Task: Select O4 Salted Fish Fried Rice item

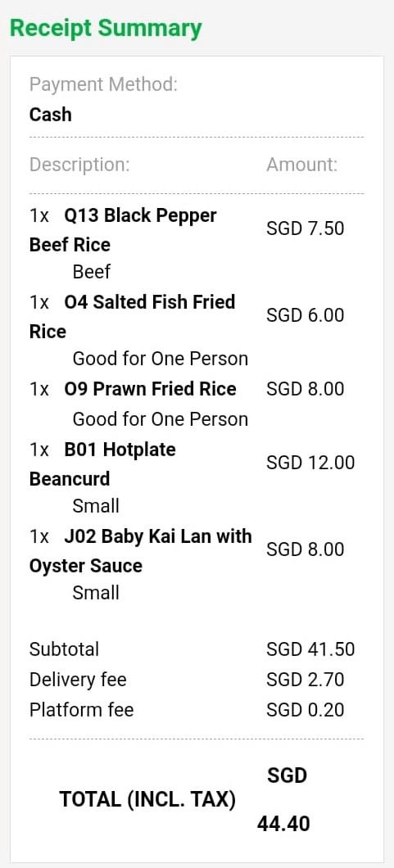Action: point(132,317)
